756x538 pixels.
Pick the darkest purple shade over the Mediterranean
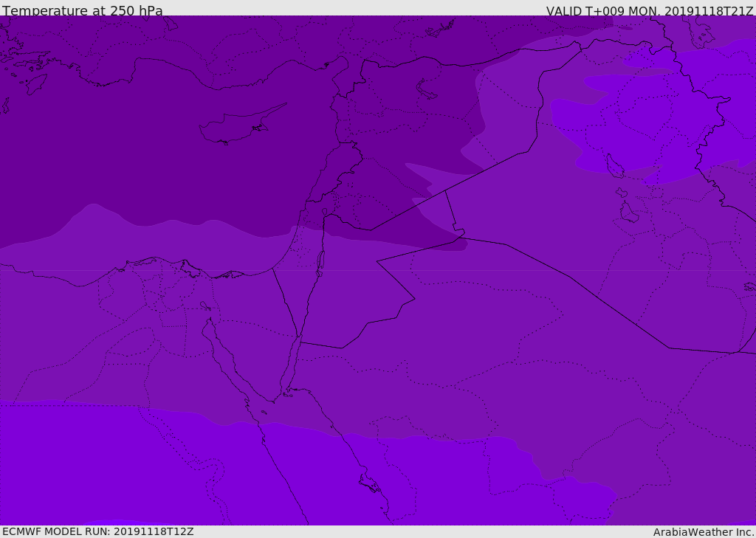pos(145,145)
